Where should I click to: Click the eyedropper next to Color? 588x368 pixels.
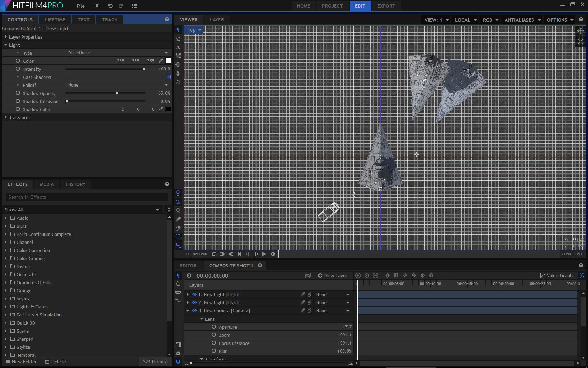click(x=161, y=61)
